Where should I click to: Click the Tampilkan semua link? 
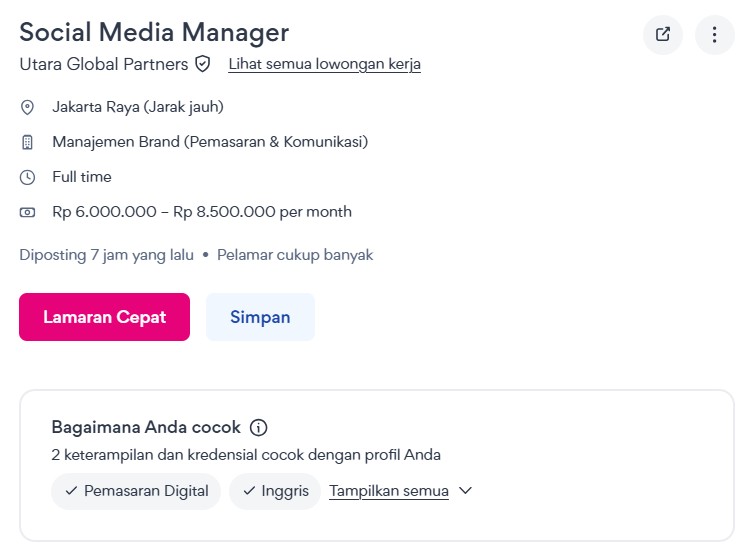pyautogui.click(x=389, y=491)
